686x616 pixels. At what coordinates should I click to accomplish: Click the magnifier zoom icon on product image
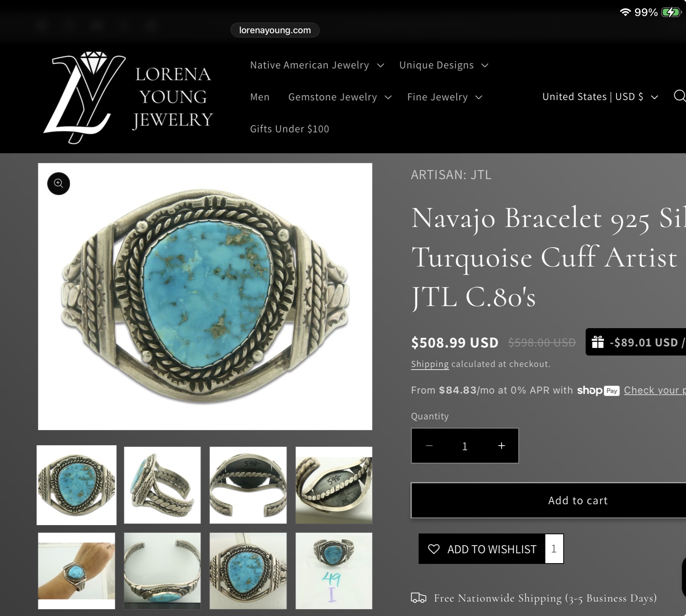click(x=59, y=184)
